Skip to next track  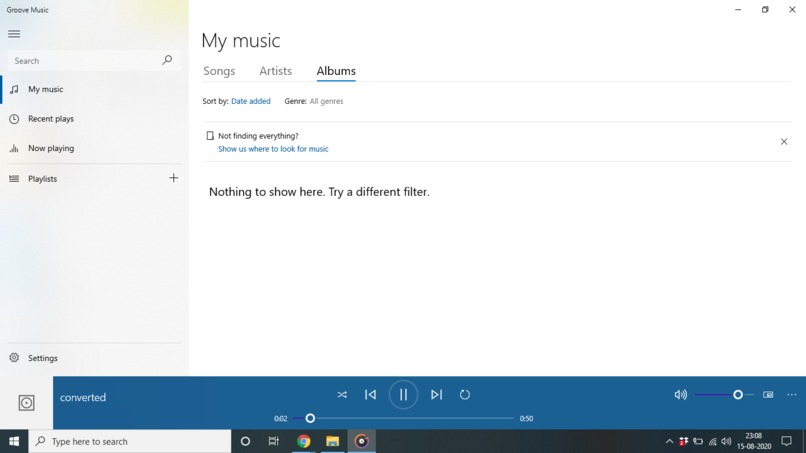(436, 395)
